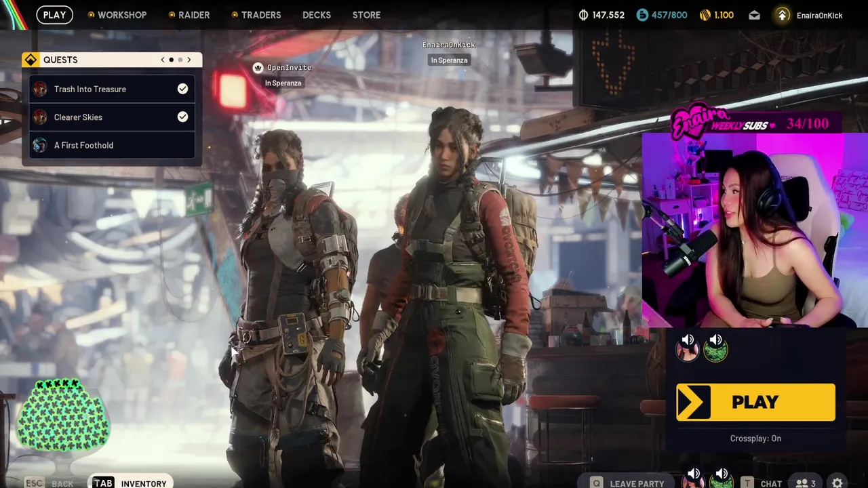Go to previous quests page arrow

163,60
